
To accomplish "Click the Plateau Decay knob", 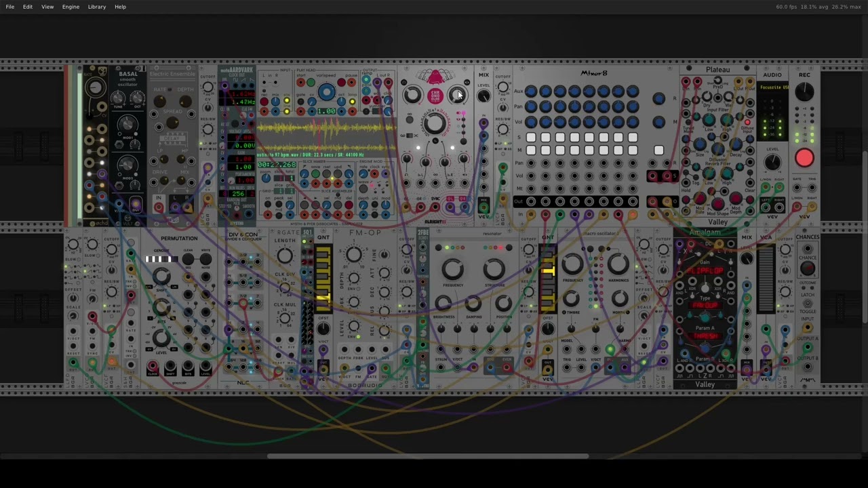I will pos(736,144).
